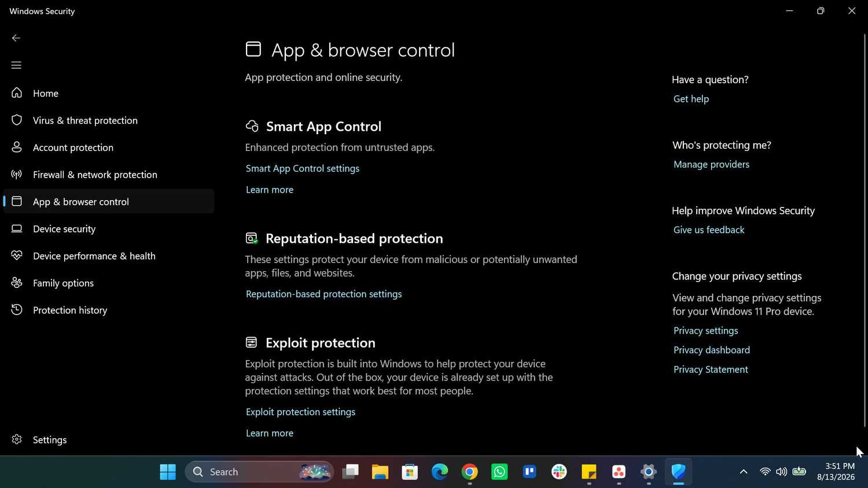Open Exploit protection settings link
Viewport: 868px width, 488px height.
tap(301, 412)
